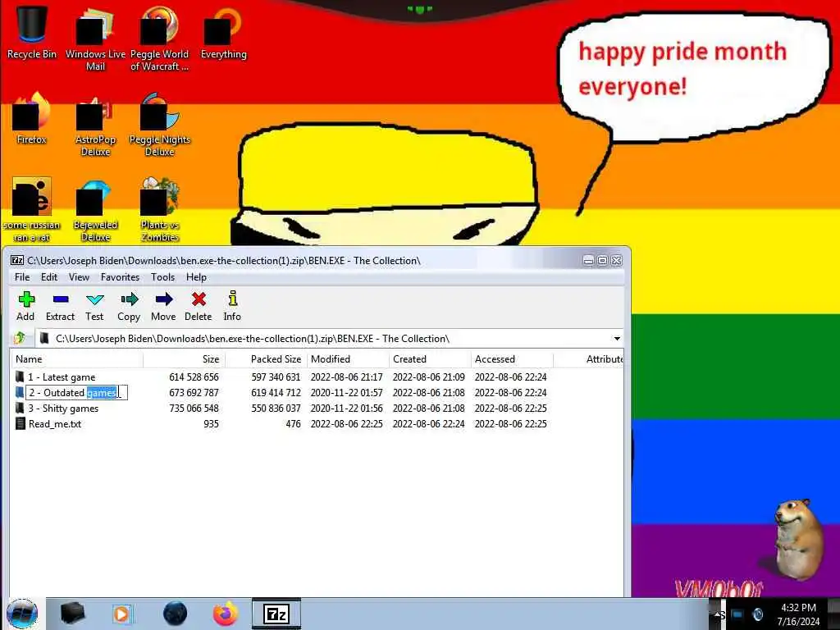Viewport: 840px width, 630px height.
Task: Select 'some russian ran a rat' icon
Action: 32,209
